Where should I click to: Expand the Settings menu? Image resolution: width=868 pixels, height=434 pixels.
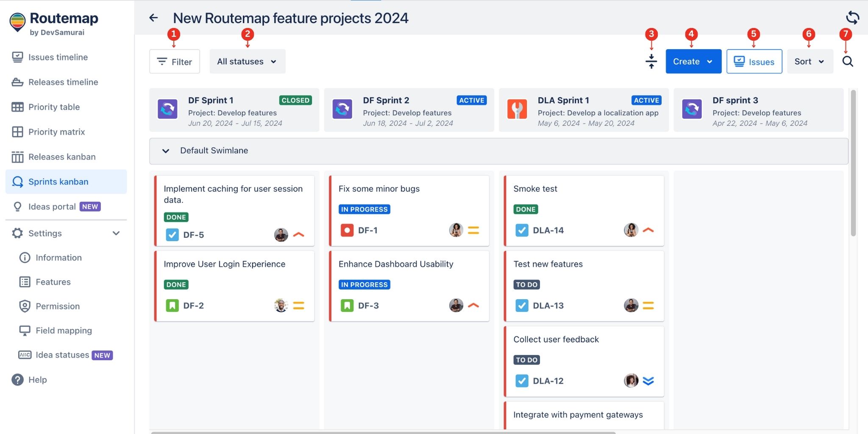tap(45, 233)
